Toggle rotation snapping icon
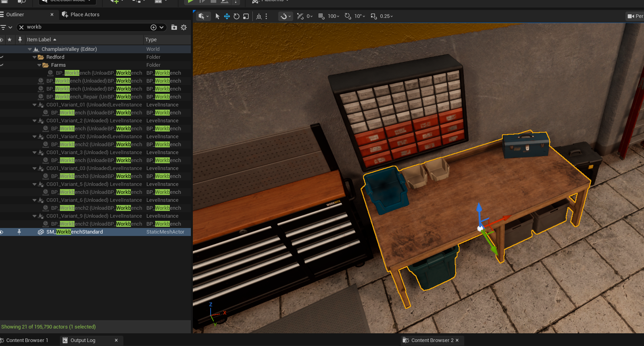This screenshot has width=644, height=346. (x=348, y=16)
